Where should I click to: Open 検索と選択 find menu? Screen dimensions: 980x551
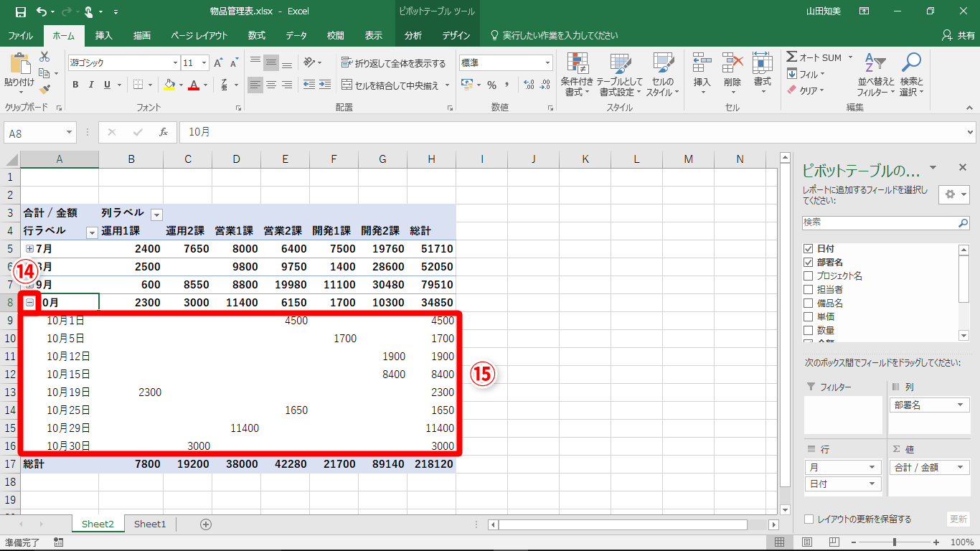point(911,75)
